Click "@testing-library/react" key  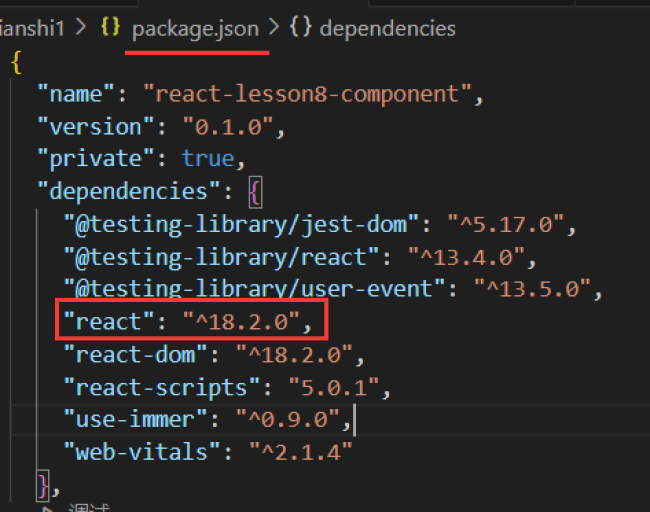click(221, 257)
